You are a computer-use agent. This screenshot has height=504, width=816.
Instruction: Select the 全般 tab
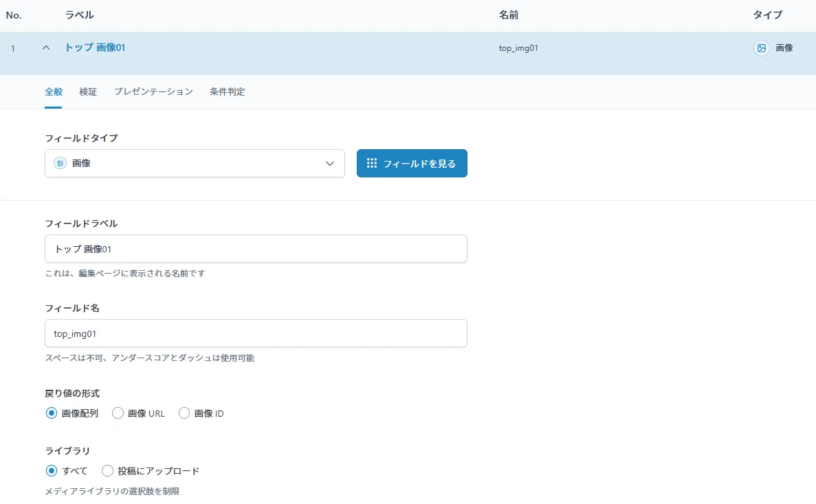click(54, 91)
